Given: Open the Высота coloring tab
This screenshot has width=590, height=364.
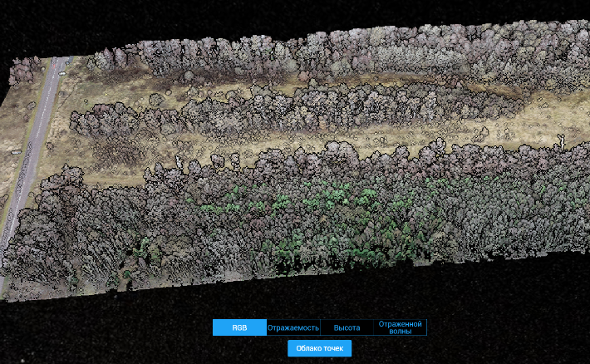Looking at the screenshot, I should pos(347,327).
